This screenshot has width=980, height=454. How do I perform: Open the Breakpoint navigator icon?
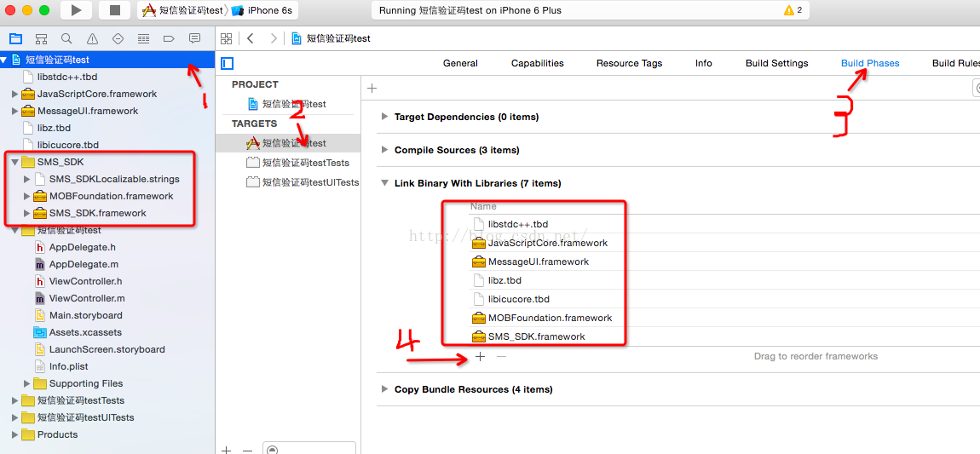[x=168, y=38]
